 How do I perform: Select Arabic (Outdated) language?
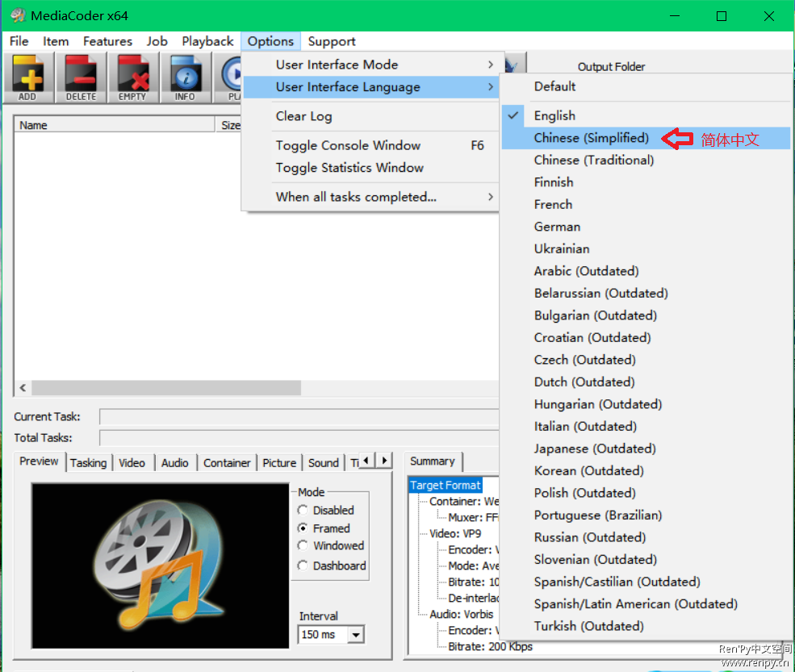(646, 271)
